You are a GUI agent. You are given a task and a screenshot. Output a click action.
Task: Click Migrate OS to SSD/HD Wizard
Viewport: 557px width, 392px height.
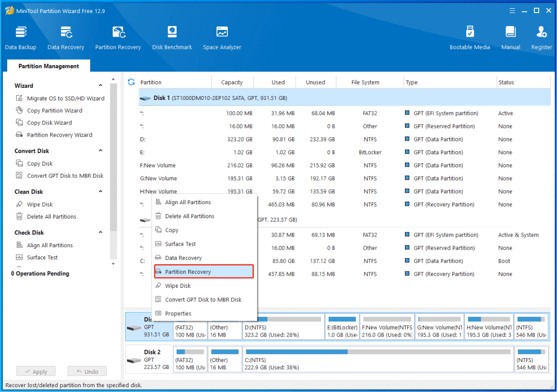[66, 98]
